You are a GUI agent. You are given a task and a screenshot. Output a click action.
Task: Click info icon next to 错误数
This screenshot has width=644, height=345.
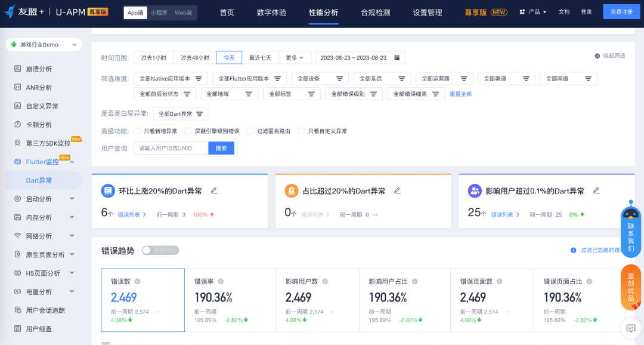pyautogui.click(x=137, y=281)
